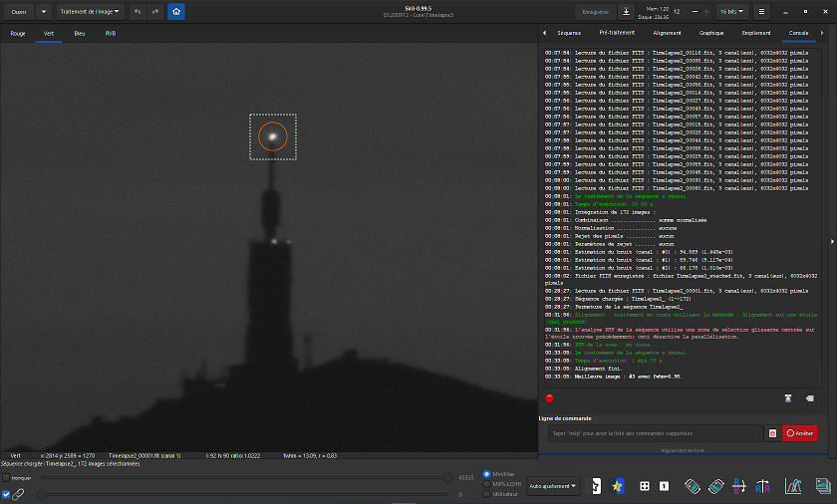Select the Utilisateur radio button
Viewport: 837px width, 504px height.
(486, 494)
